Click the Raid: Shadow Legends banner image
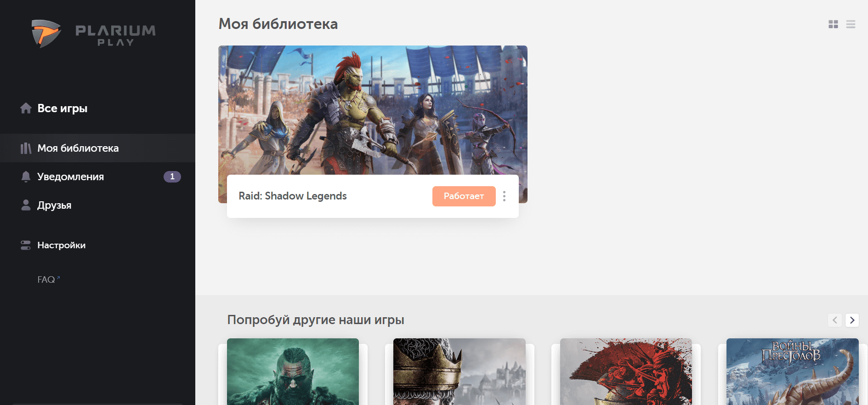868x405 pixels. coord(372,110)
